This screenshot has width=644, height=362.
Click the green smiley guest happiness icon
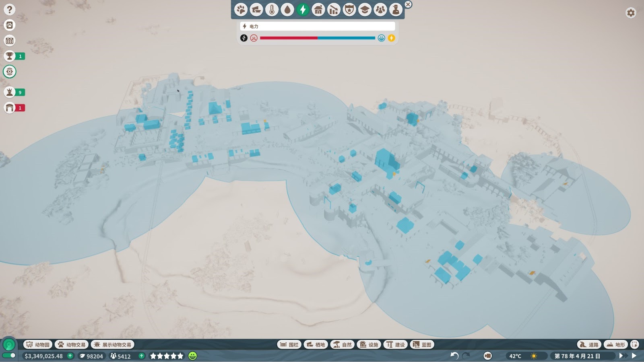[x=193, y=356]
